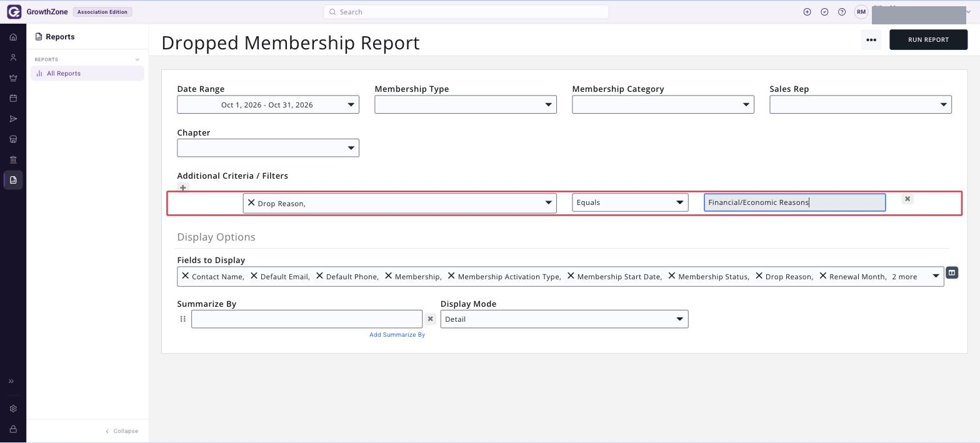The image size is (980, 443).
Task: Remove the Drop Reason filter row
Action: click(x=907, y=199)
